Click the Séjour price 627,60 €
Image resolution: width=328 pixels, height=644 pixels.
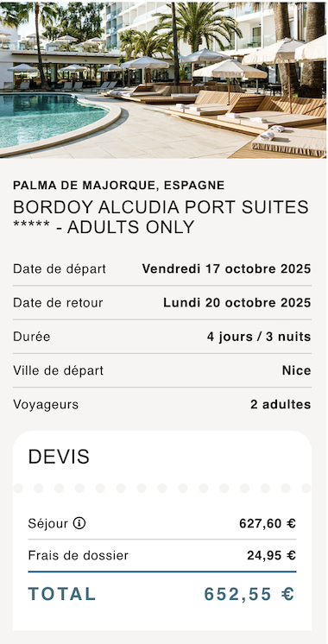[268, 524]
